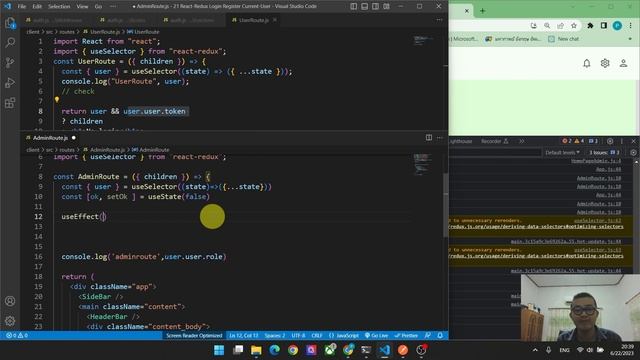Open the Manage gear in VS Code
This screenshot has width=640, height=360.
coord(10,321)
